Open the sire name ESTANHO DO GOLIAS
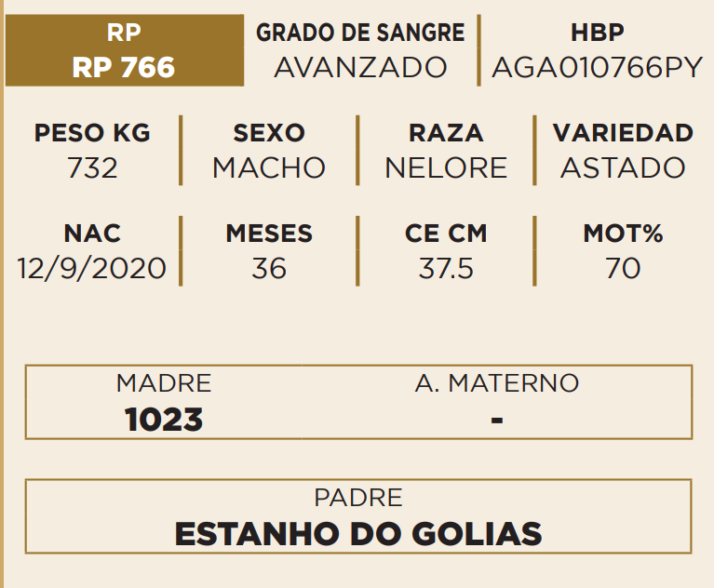Viewport: 714px width, 588px height. tap(358, 534)
